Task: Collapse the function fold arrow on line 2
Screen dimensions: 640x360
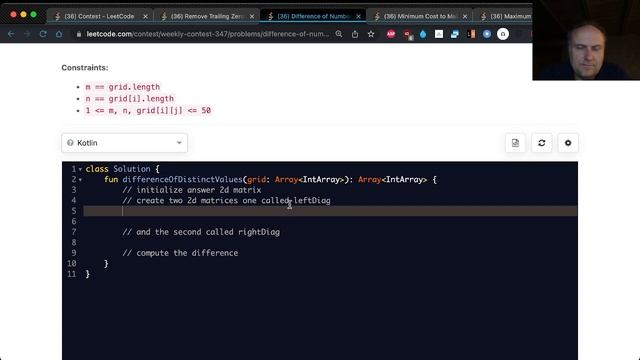Action: [x=80, y=180]
